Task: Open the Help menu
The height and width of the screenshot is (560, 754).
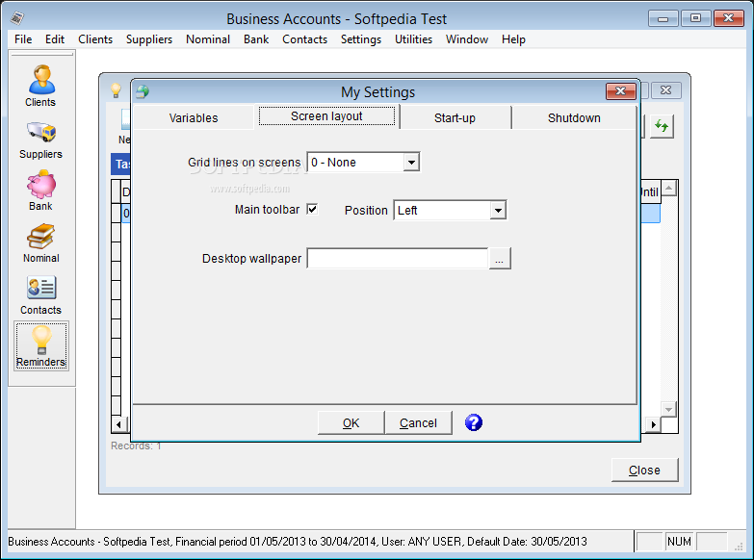Action: point(513,39)
